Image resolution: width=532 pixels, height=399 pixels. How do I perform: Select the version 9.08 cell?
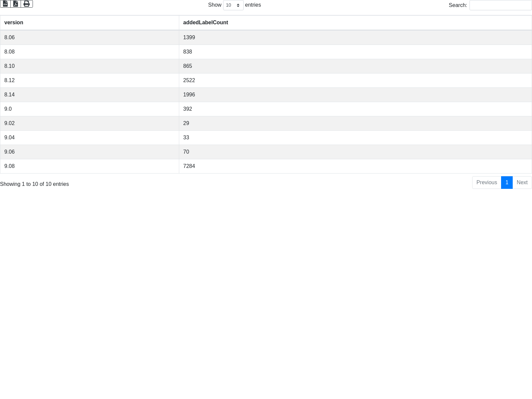[10, 166]
